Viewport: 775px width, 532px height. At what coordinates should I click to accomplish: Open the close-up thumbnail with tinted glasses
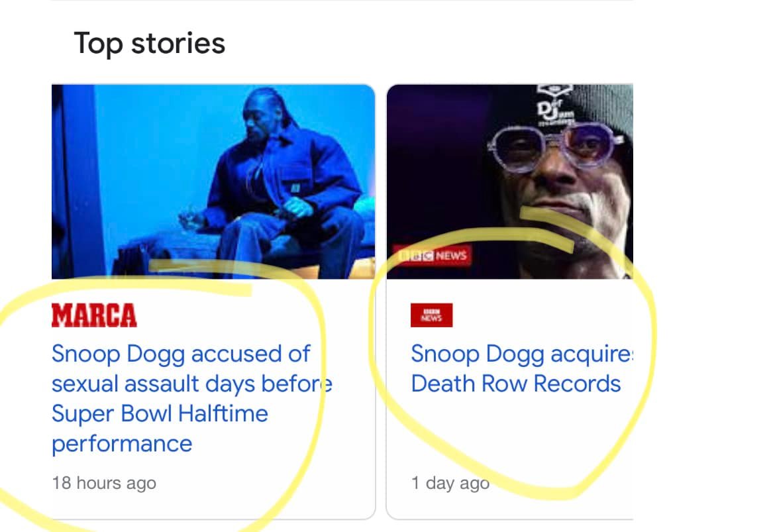coord(509,181)
